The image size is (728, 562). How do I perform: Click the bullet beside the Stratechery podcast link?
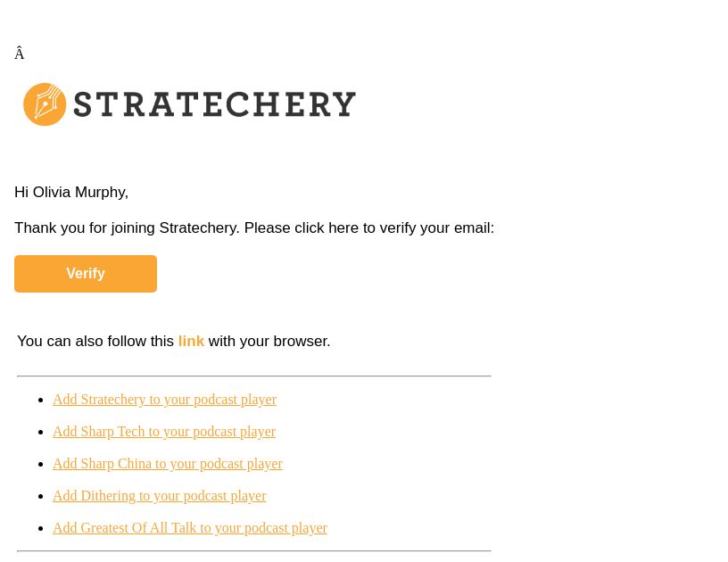pos(41,400)
